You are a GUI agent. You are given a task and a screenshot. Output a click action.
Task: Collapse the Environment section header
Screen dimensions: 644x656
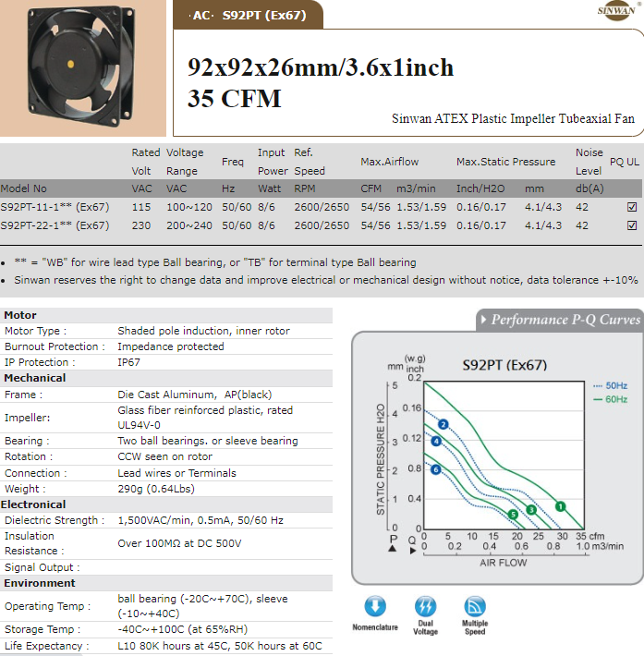point(40,583)
